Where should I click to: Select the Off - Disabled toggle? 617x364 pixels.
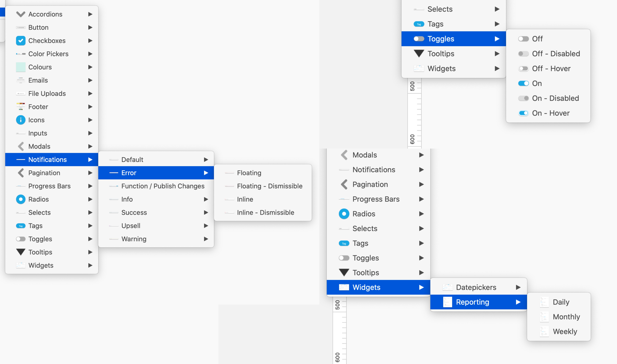point(524,54)
